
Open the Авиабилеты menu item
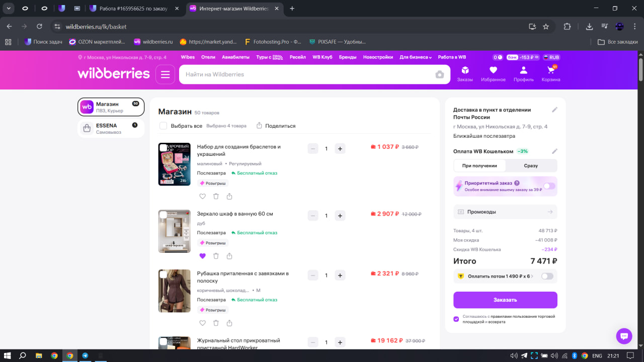[235, 57]
